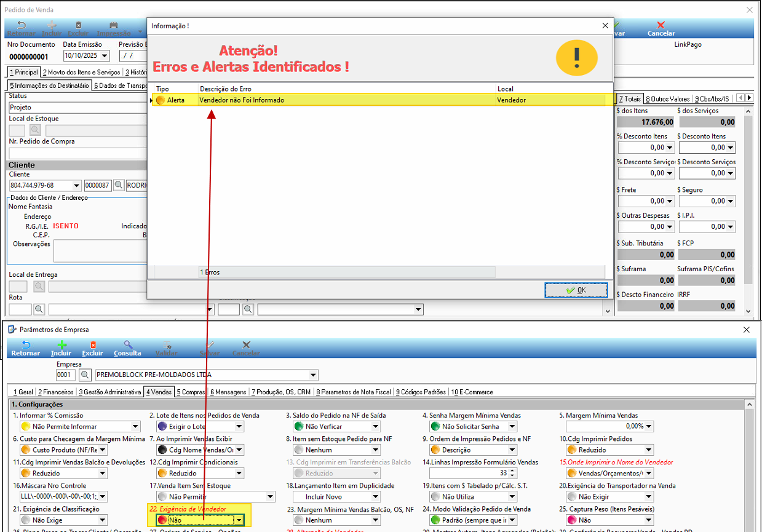Close the Informação alert dialog
Screen dimensions: 762x532
pyautogui.click(x=605, y=26)
